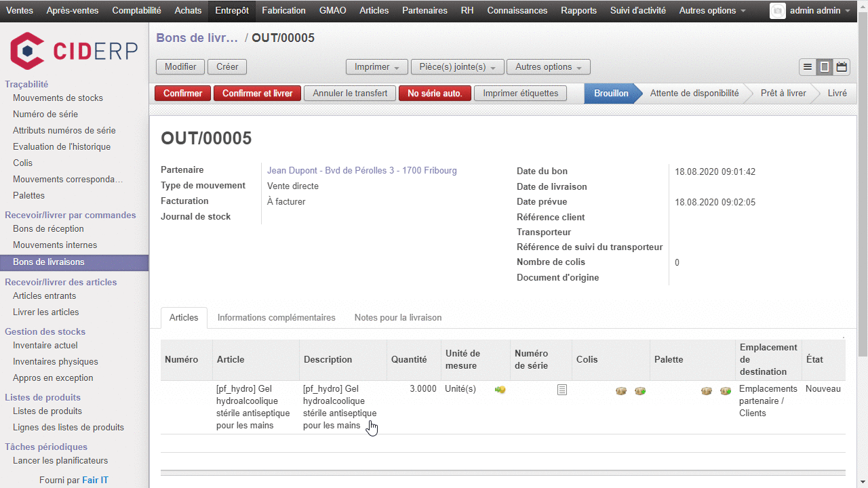The image size is (868, 488).
Task: Open Autres options dropdown in top menu bar
Action: tap(712, 11)
